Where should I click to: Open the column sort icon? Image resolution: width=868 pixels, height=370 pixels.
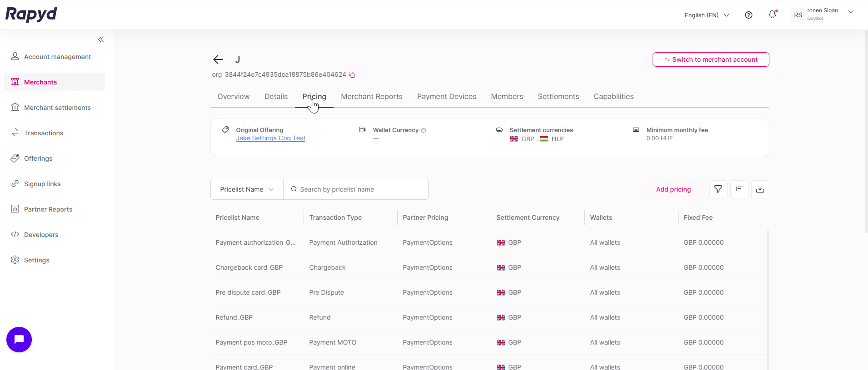click(739, 189)
